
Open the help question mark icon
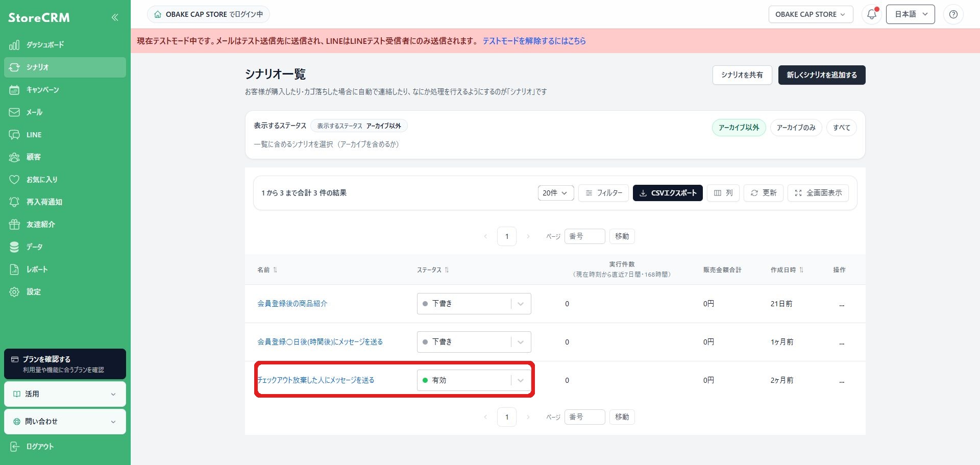pos(953,14)
